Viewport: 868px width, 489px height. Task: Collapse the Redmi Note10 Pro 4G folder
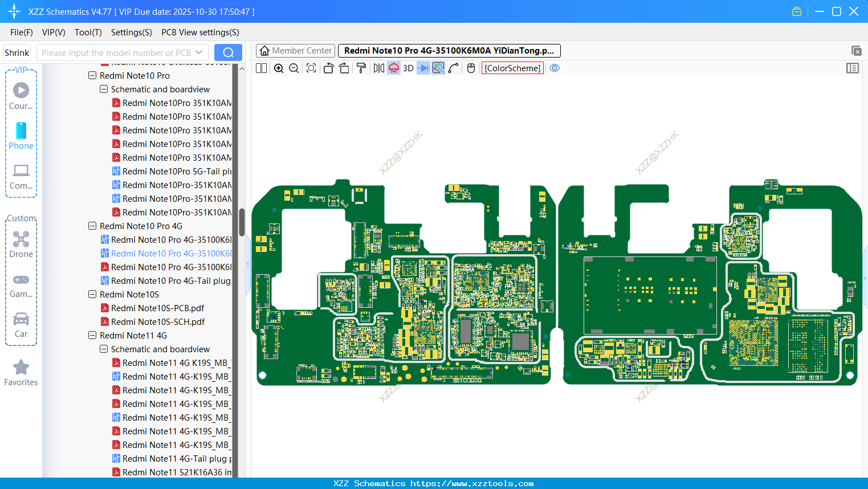click(92, 226)
